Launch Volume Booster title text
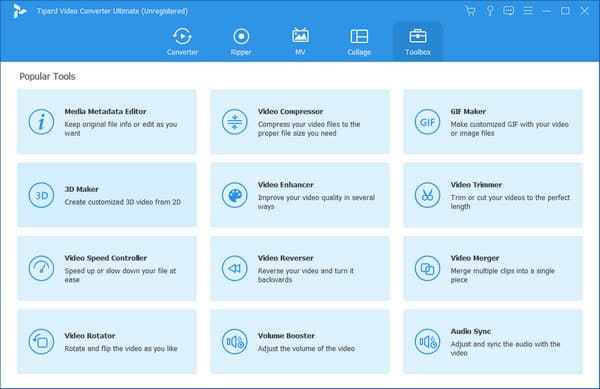Image resolution: width=600 pixels, height=389 pixels. click(x=286, y=335)
